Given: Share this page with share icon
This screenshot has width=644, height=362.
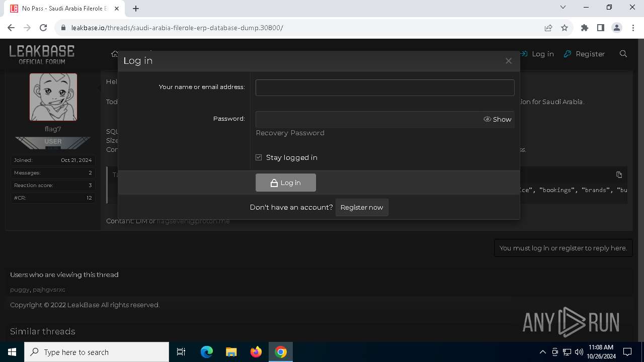Looking at the screenshot, I should [x=548, y=28].
